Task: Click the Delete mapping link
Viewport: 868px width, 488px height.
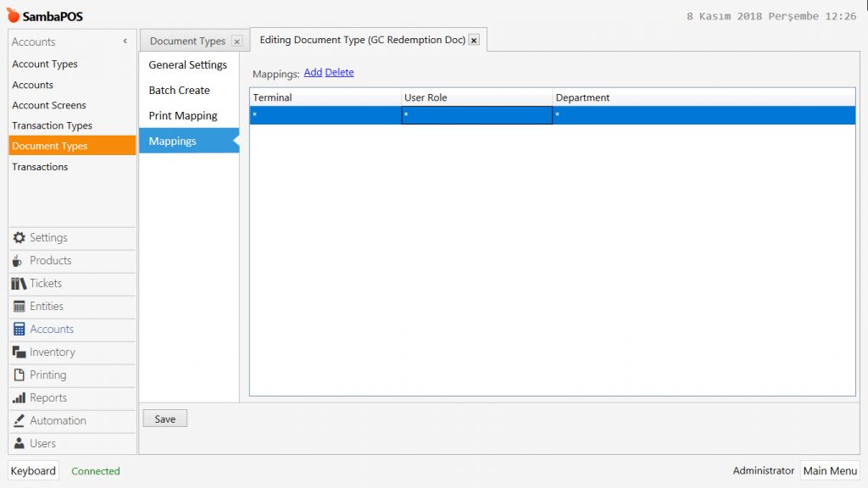Action: click(339, 73)
